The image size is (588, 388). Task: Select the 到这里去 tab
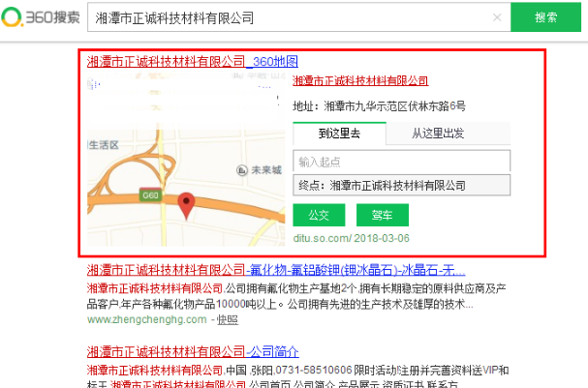[339, 134]
